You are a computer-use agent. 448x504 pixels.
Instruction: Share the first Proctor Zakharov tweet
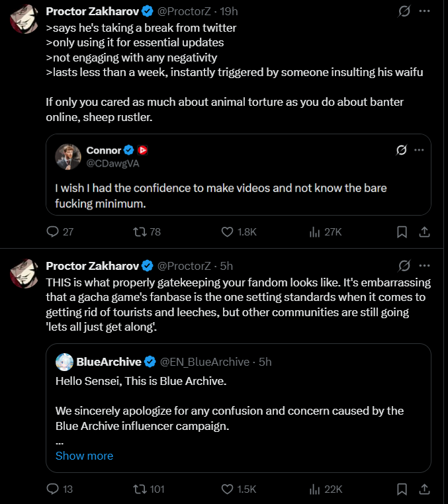coord(425,232)
